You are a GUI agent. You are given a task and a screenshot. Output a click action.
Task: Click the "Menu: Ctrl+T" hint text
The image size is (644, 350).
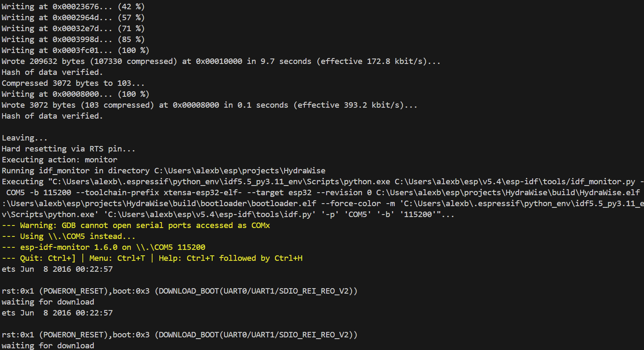(117, 258)
